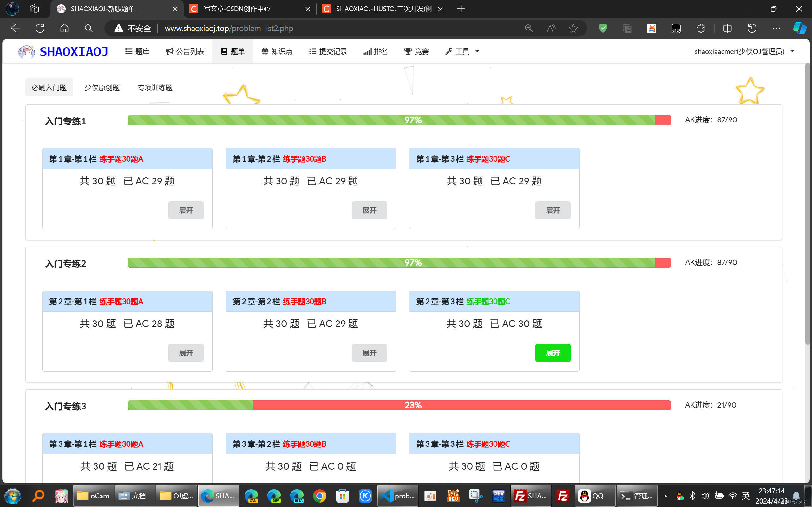Click the browser refresh icon

(x=40, y=28)
